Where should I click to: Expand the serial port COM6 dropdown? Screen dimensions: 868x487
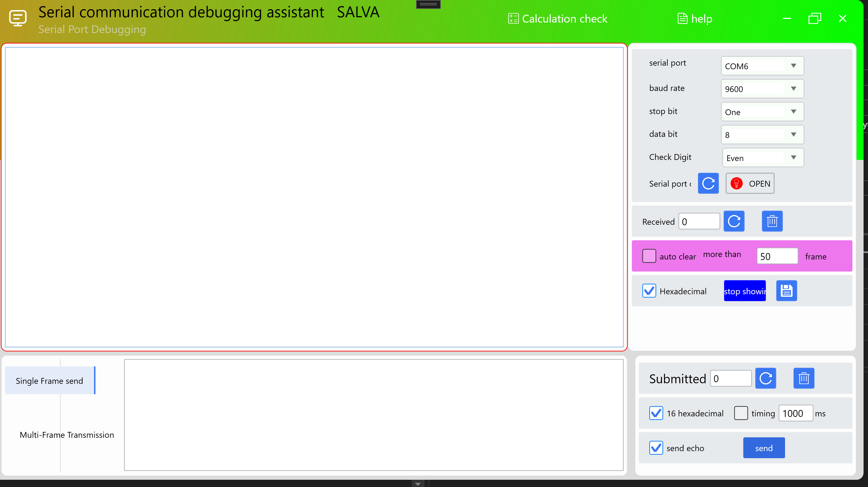click(762, 66)
